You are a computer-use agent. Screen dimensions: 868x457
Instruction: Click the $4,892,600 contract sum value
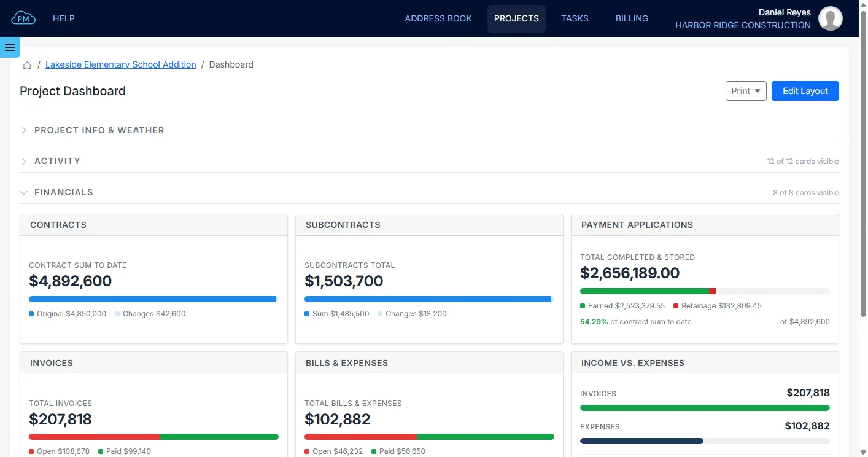[71, 281]
